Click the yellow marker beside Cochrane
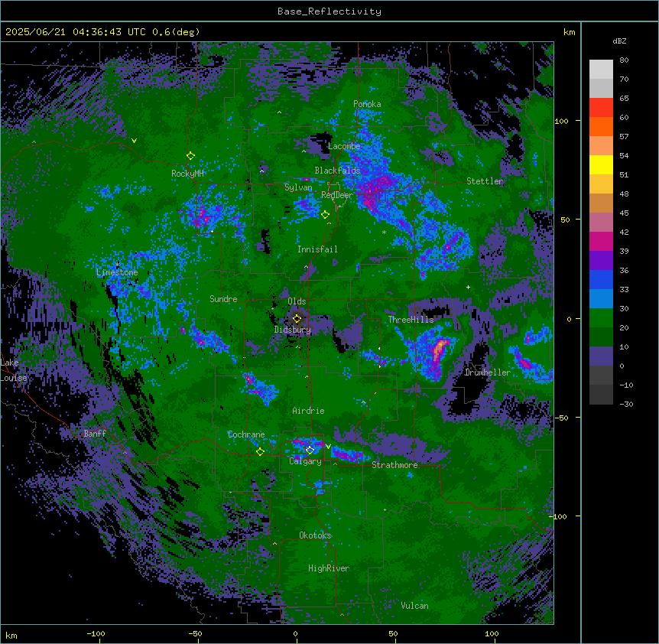 260,452
